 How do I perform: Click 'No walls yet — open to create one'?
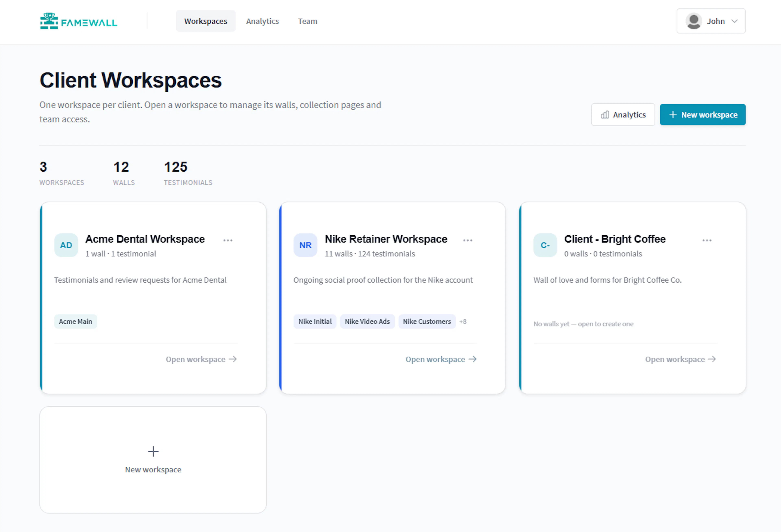[583, 324]
